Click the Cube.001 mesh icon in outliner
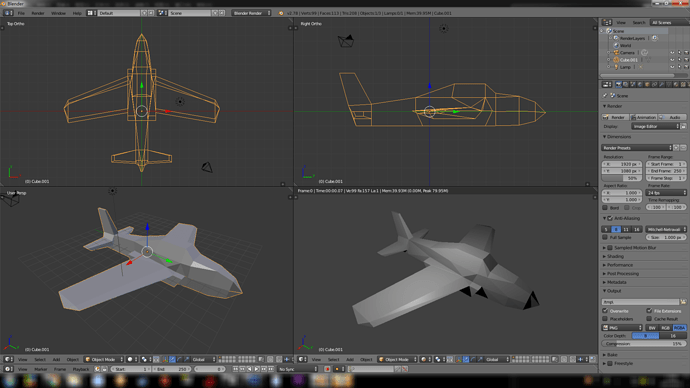This screenshot has width=690, height=388. [616, 60]
